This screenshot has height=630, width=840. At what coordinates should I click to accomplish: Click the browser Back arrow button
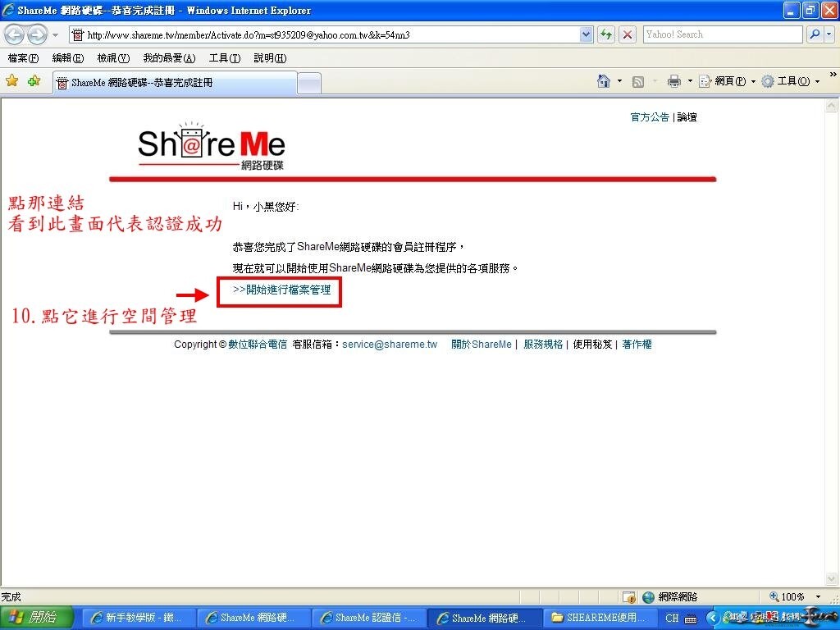15,34
